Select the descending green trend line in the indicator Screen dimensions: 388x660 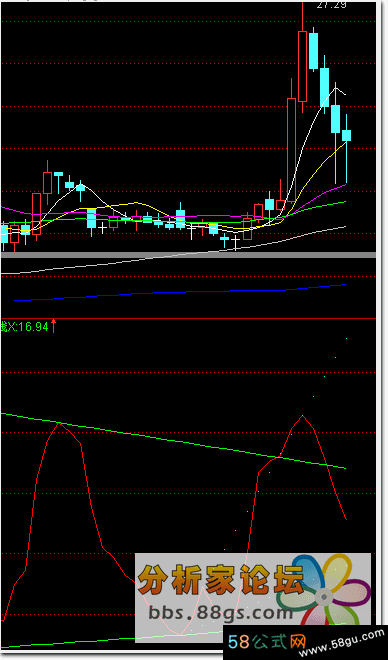coord(173,440)
